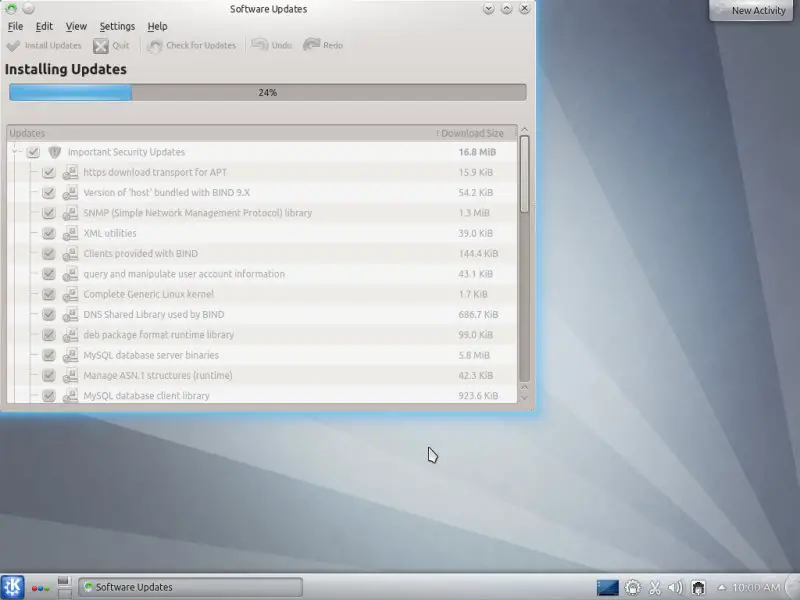Click package icon beside Complete Generic Linux kernel
Screen dimensions: 800x600
(x=70, y=294)
